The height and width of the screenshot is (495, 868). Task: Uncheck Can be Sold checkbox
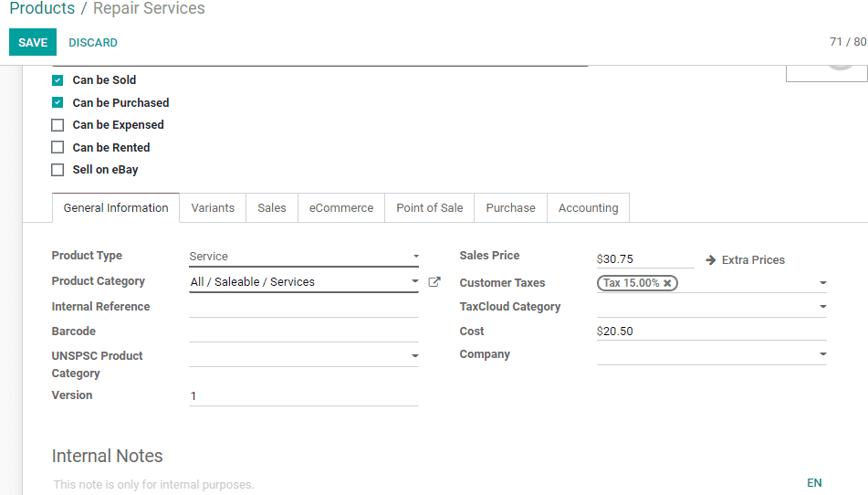pyautogui.click(x=58, y=80)
